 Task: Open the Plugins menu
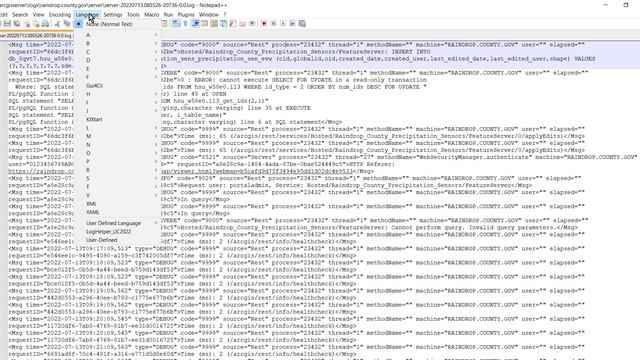tap(186, 15)
